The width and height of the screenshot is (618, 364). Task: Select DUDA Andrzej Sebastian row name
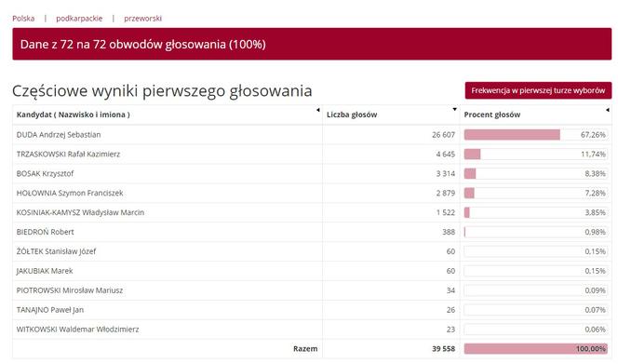59,135
